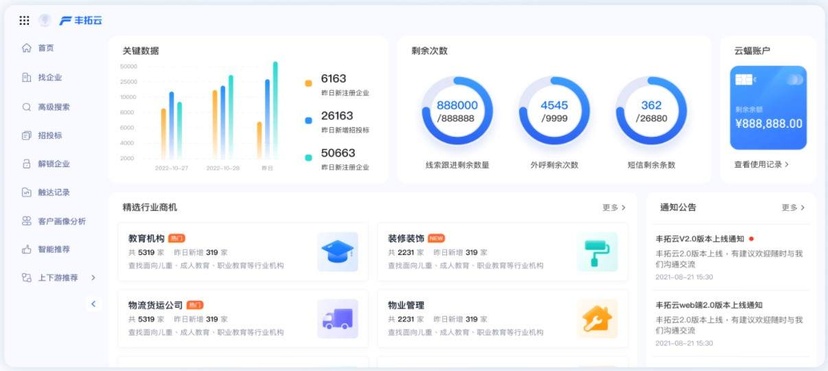Collapse the left sidebar with the chevron

[93, 304]
